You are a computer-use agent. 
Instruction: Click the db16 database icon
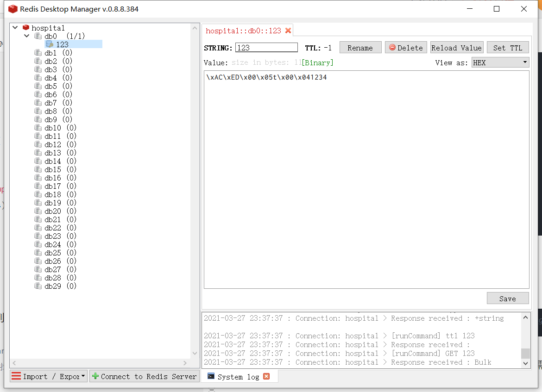(38, 178)
